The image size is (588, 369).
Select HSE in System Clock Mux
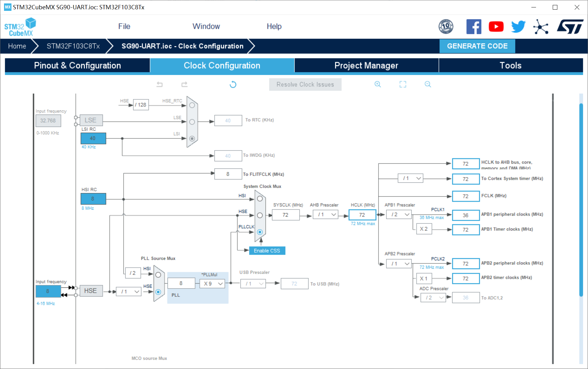point(260,215)
